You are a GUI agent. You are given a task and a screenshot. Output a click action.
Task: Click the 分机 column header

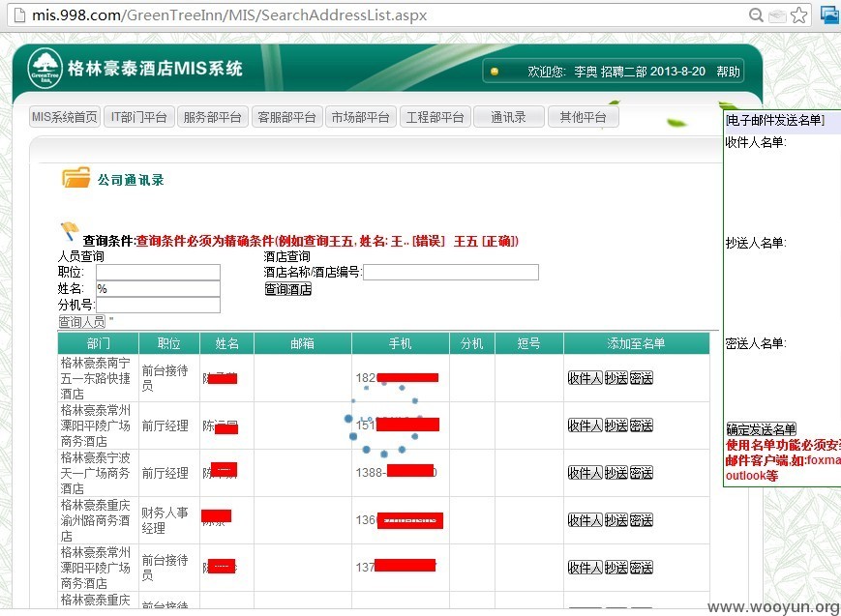pos(471,343)
